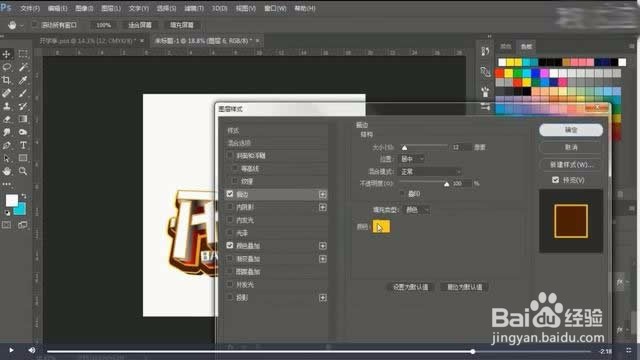Open the 位置 position dropdown

[412, 159]
